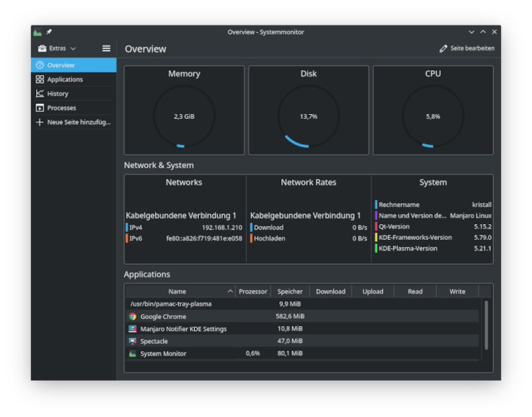Click the applications list vertical scrollbar
This screenshot has height=417, width=532.
click(x=486, y=325)
